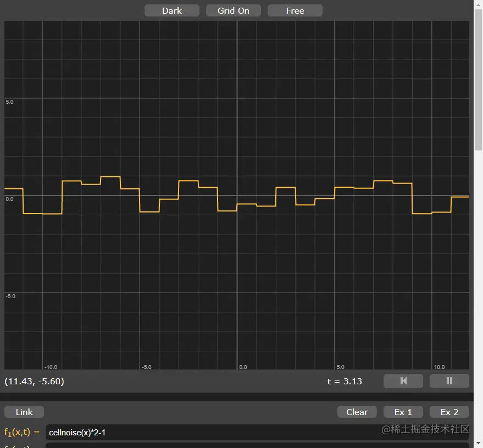Click the 5.0 y-axis label

(9, 102)
